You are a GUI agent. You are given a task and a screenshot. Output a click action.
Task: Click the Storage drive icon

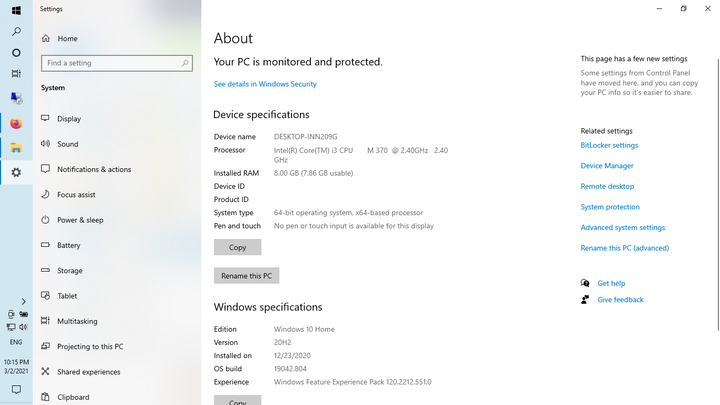pos(45,270)
